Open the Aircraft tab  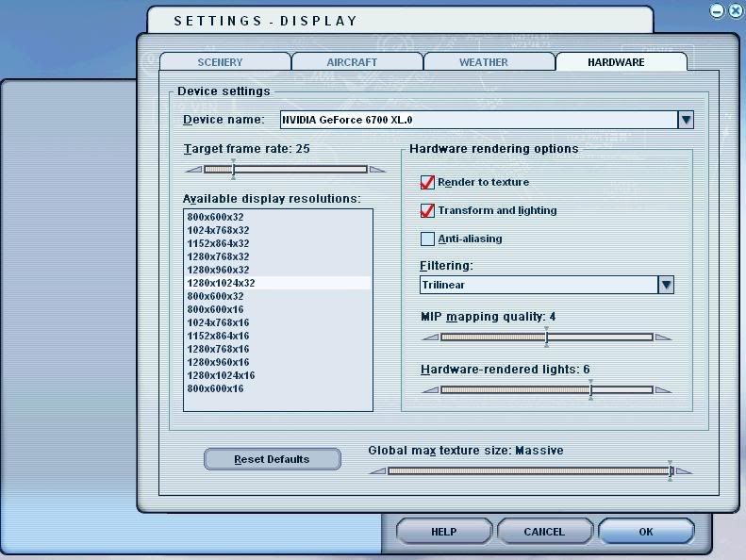(x=356, y=62)
